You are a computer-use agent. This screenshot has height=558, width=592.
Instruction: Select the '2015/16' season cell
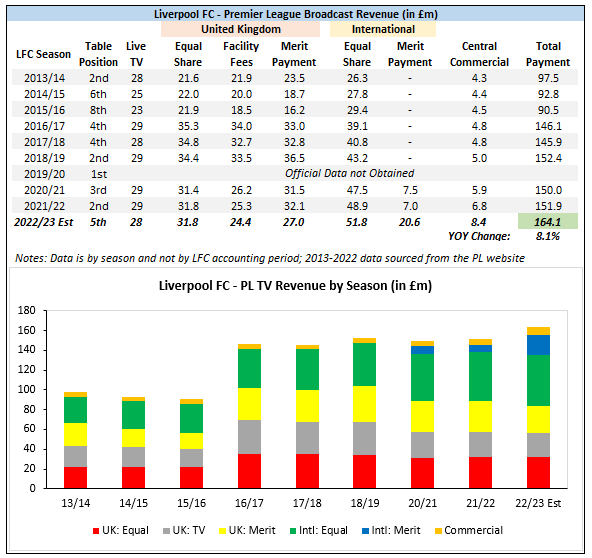(x=45, y=110)
